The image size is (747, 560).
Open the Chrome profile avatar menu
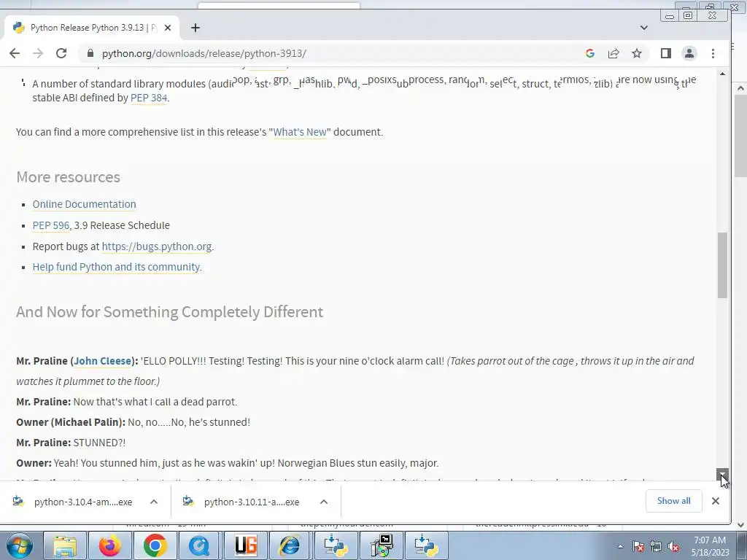(x=689, y=53)
